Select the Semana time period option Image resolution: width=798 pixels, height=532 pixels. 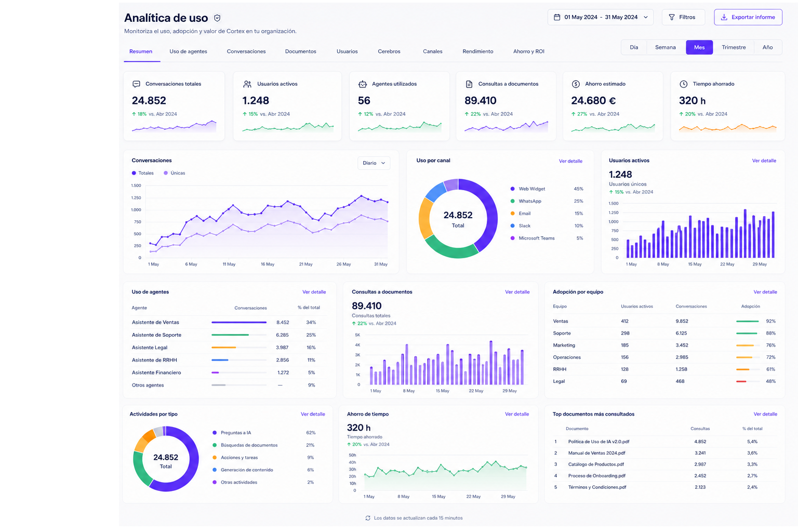pos(666,47)
